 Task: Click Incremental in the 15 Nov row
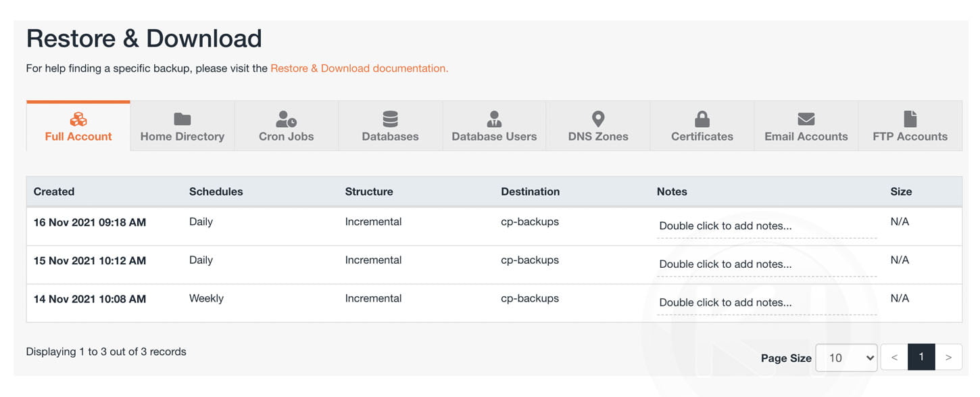(373, 260)
